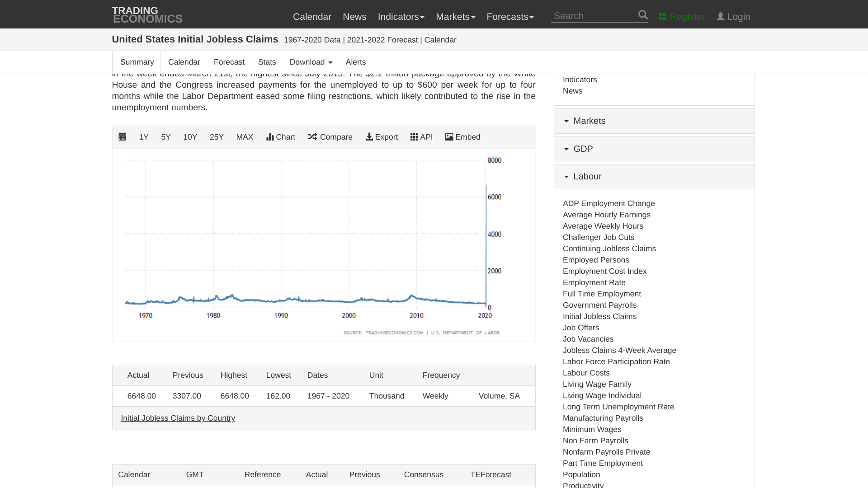Open Nonfarm Payrolls Private link

[x=606, y=452]
